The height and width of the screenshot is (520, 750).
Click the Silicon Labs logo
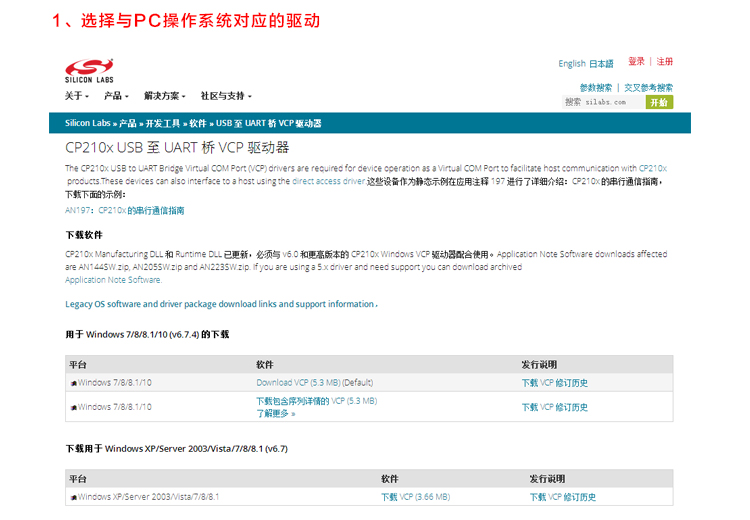pos(89,71)
